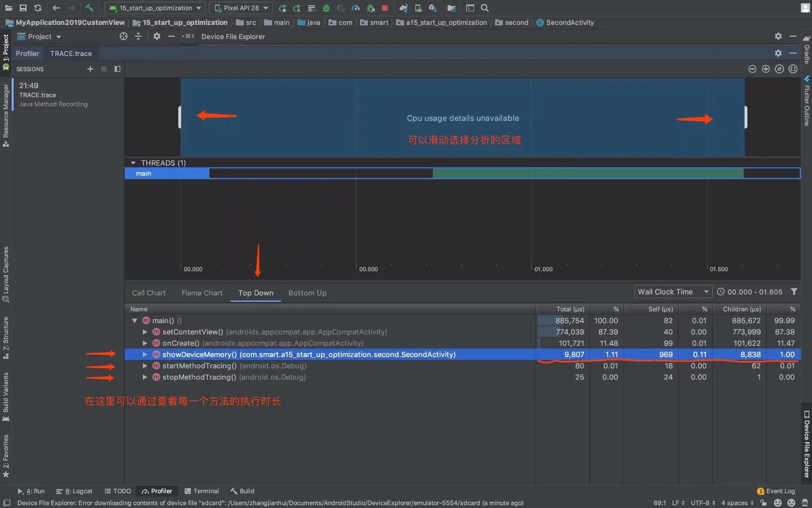The width and height of the screenshot is (812, 508).
Task: Stop the current profiling session
Action: point(104,69)
